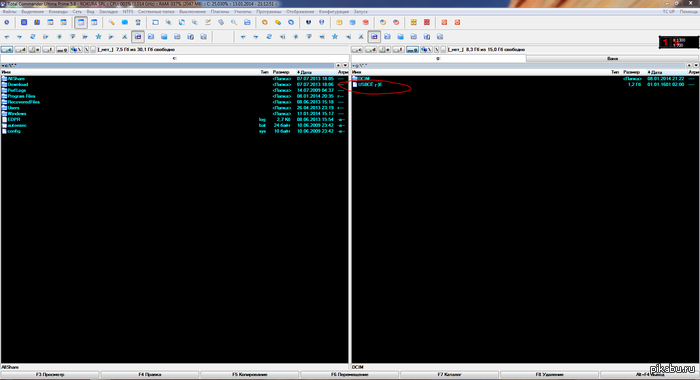Click the forward arrow in left-panel toolbar
This screenshot has width=700, height=380.
(20, 37)
